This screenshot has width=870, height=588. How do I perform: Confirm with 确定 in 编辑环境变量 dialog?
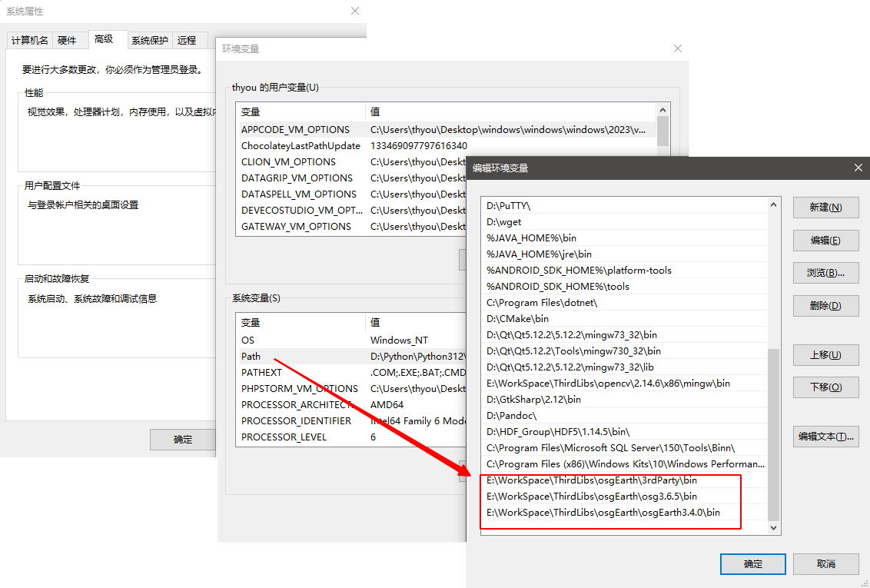pos(752,564)
